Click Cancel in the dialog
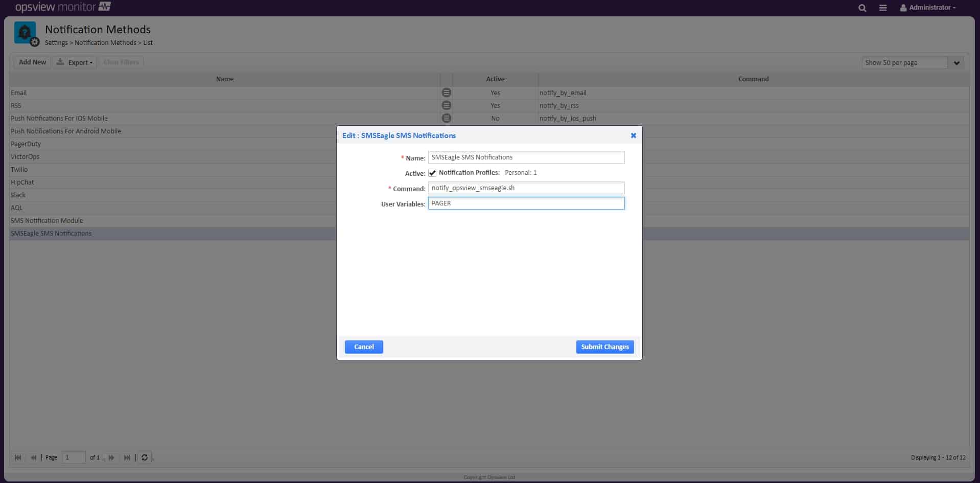 point(364,347)
